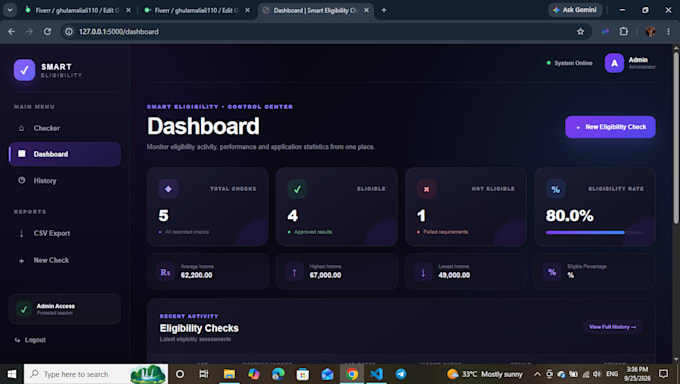Image resolution: width=680 pixels, height=384 pixels.
Task: Bookmark this page with the star icon
Action: 580,32
